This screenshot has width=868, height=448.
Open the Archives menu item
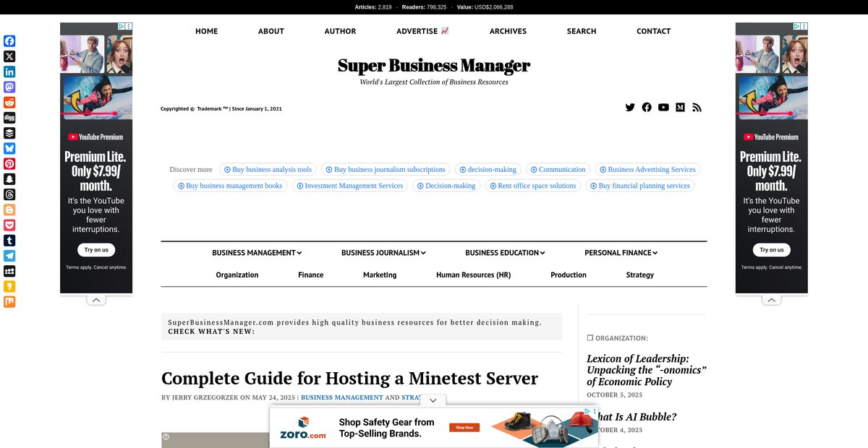point(508,31)
